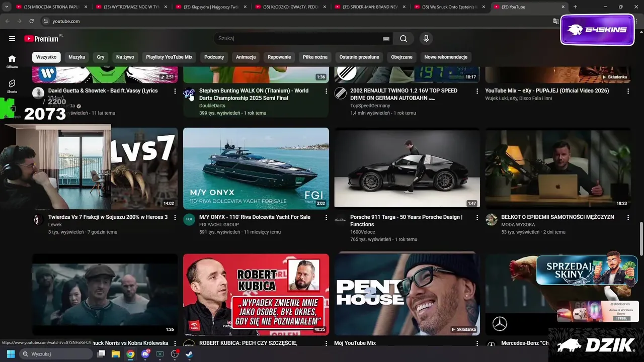Open more options for BEŁKOT O EPIDEMII video
Viewport: 644px width, 362px height.
click(628, 217)
